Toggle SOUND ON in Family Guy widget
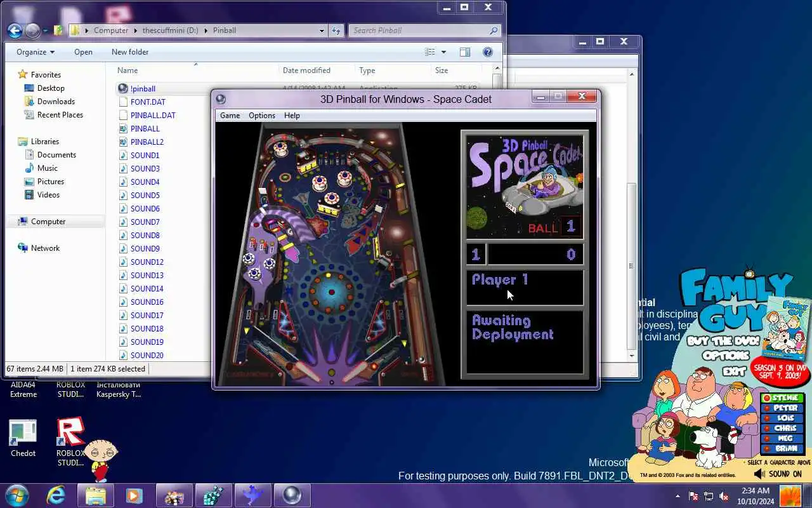Screen dimensions: 812x508 click(778, 474)
